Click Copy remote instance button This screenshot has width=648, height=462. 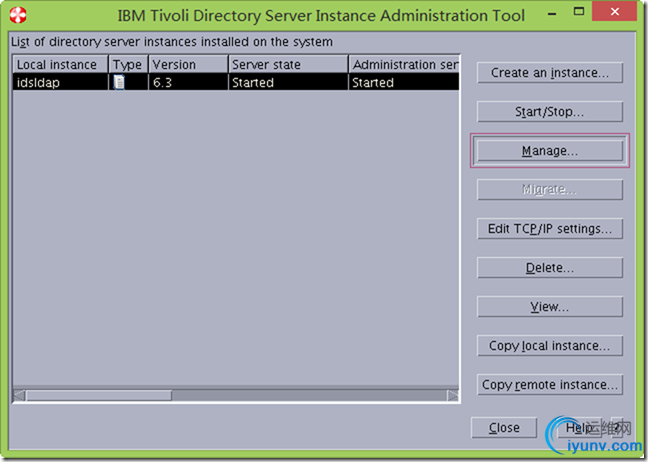pos(550,384)
